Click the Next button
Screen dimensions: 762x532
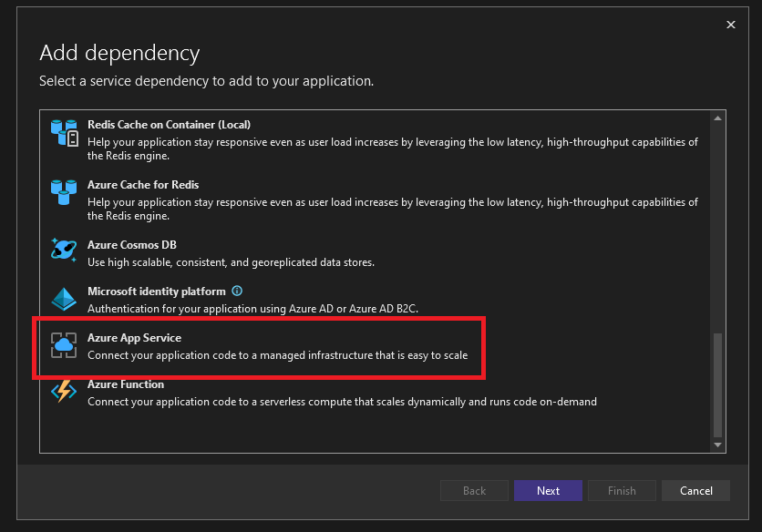[x=548, y=491]
